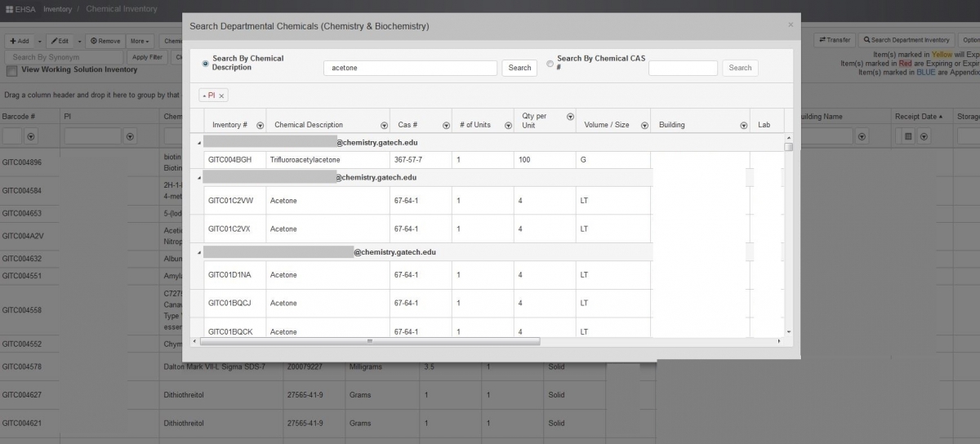Open the More dropdown in the toolbar
Image resolution: width=980 pixels, height=444 pixels.
140,41
